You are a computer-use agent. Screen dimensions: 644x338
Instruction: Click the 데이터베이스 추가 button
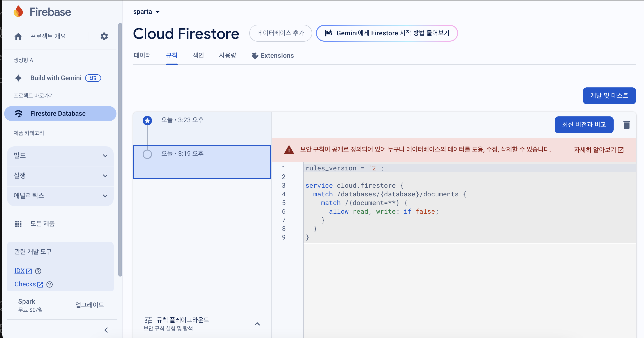pos(281,33)
